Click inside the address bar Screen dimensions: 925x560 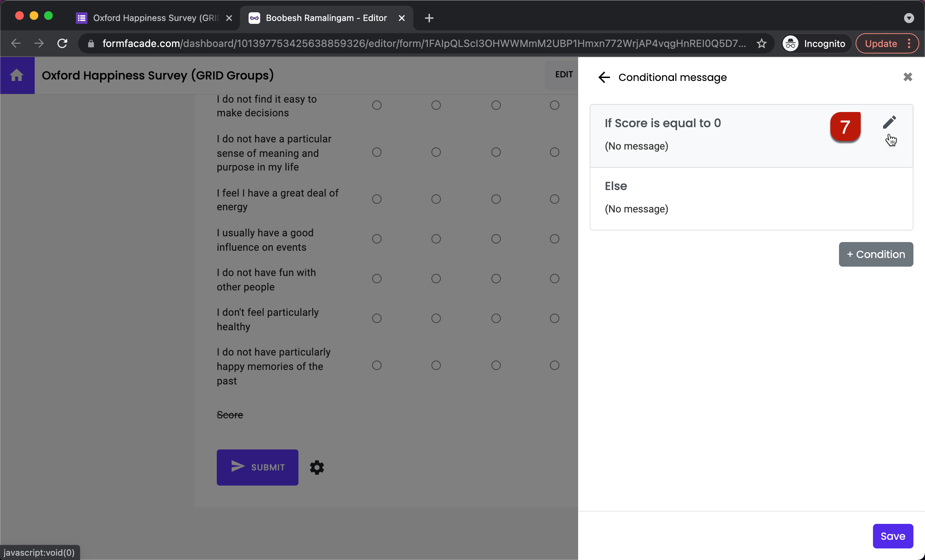[413, 43]
